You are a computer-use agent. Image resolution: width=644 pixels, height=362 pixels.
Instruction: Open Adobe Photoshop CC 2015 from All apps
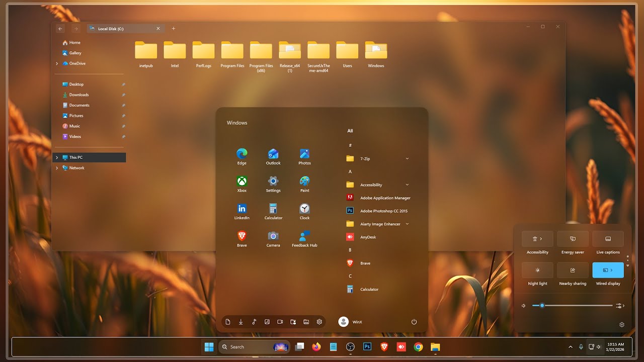377,211
